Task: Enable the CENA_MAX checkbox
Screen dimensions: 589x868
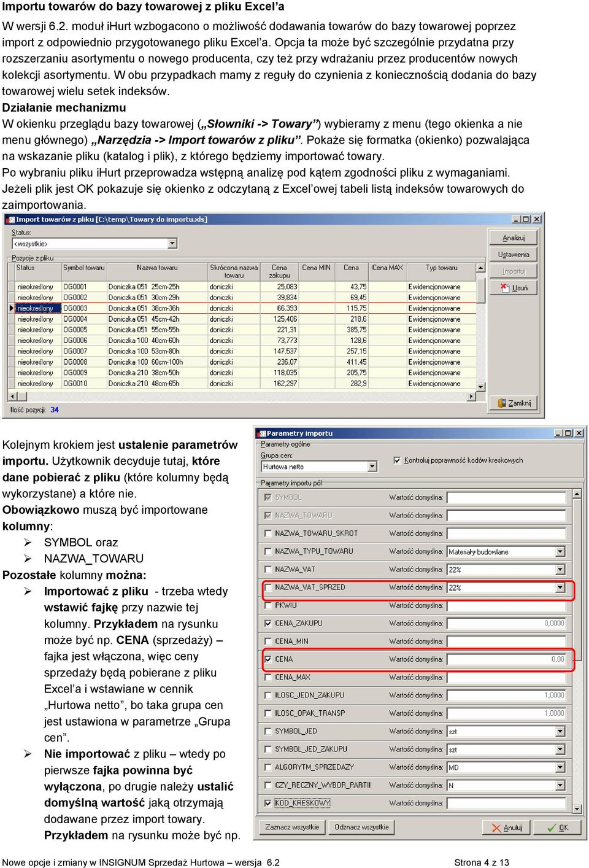Action: [268, 677]
